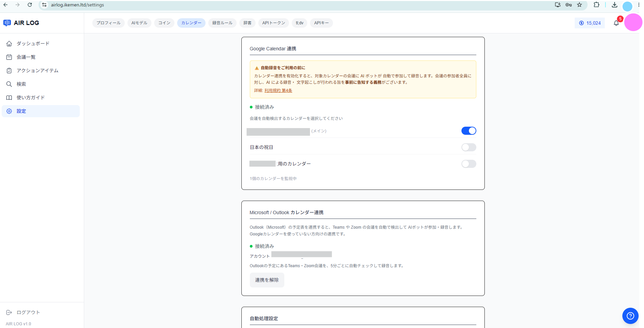This screenshot has width=644, height=328.
Task: Open the Chrome three-dot menu
Action: (x=639, y=5)
